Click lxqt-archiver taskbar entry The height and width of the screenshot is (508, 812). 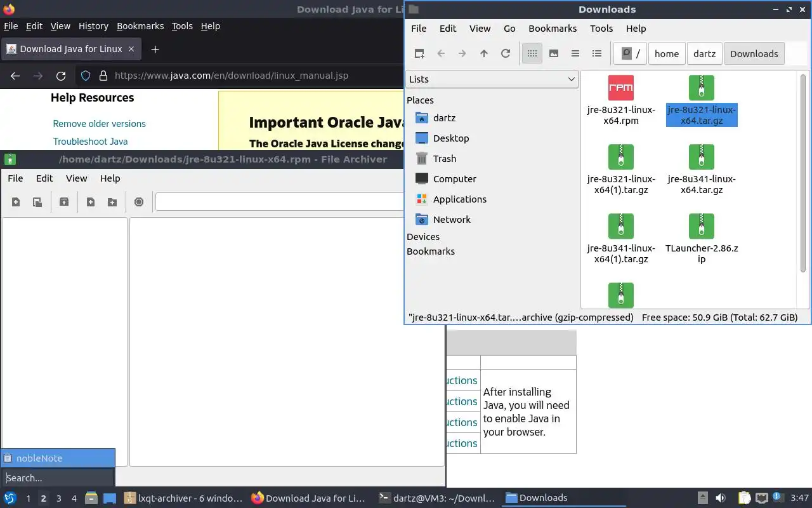183,498
